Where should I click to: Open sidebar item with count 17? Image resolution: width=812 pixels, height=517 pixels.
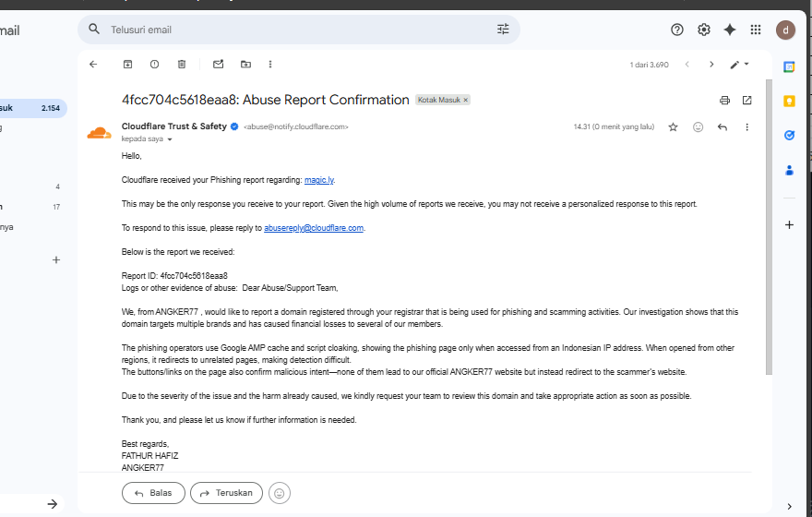click(30, 207)
